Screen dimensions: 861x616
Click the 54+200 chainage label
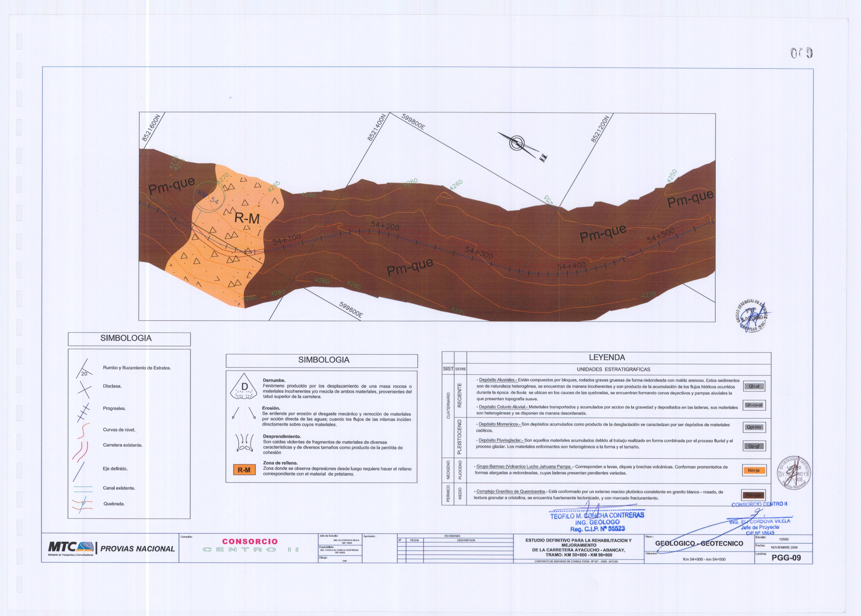[x=385, y=226]
